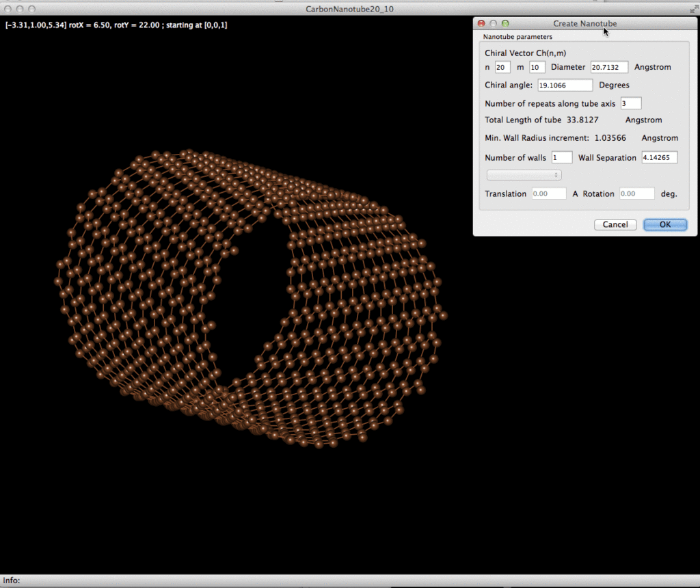
Task: Close the CarbonNanotube20_10 main window
Action: [x=8, y=9]
